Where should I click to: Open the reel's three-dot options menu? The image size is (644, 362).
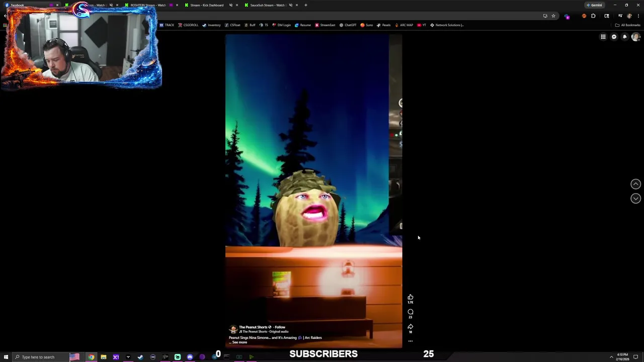(x=411, y=341)
